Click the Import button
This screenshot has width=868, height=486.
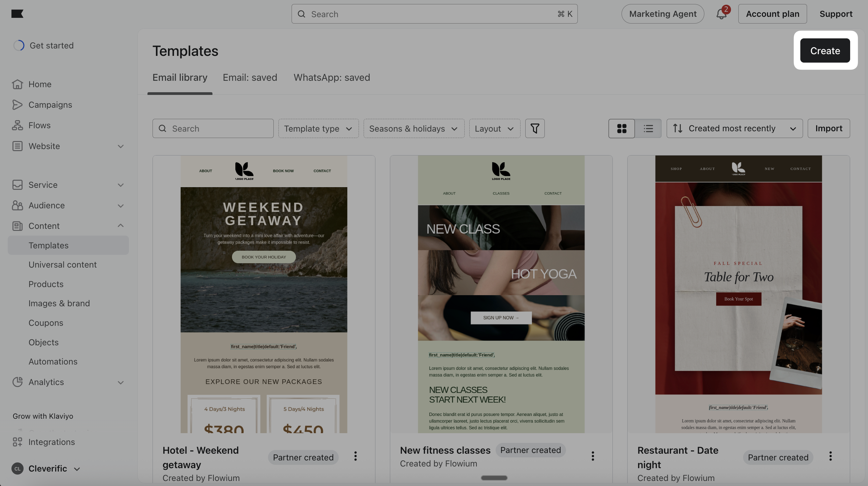coord(829,128)
